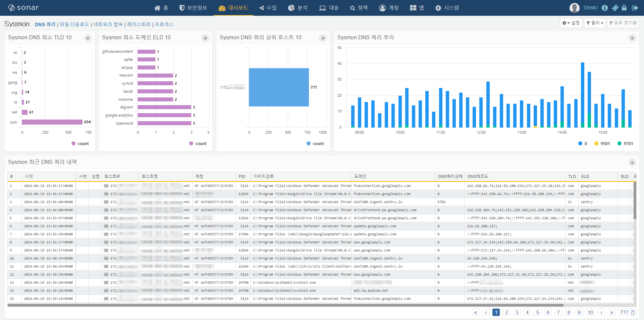Sort table by TLD column
Viewport: 644px width, 320px height.
click(x=572, y=177)
